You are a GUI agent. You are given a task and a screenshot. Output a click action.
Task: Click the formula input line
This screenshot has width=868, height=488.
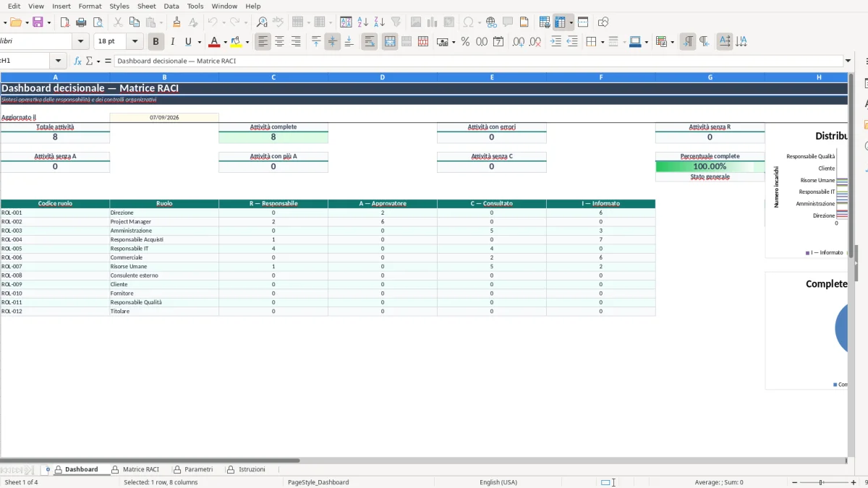[478, 61]
